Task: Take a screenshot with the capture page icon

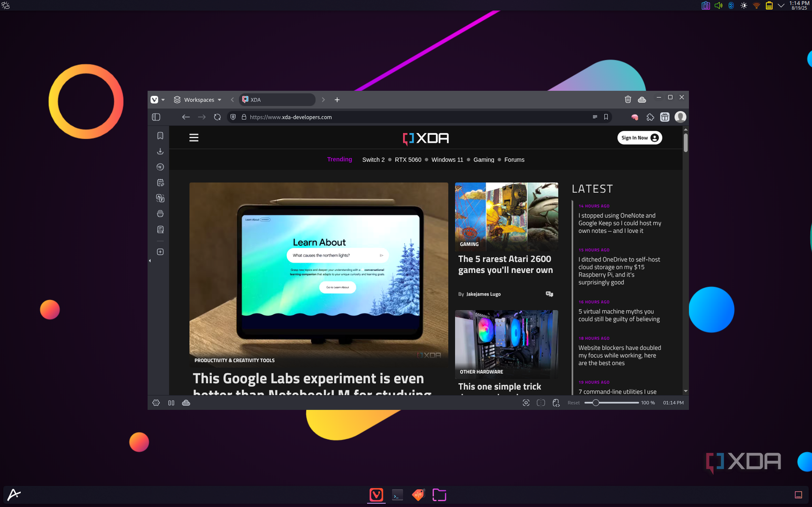Action: point(526,402)
